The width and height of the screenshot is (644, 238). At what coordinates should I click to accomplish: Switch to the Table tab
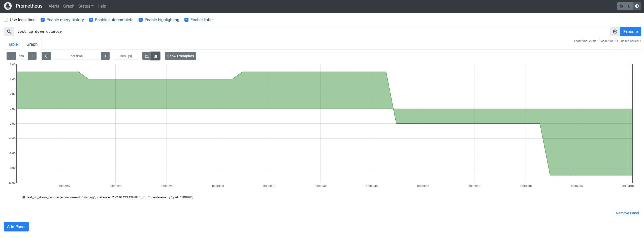13,44
